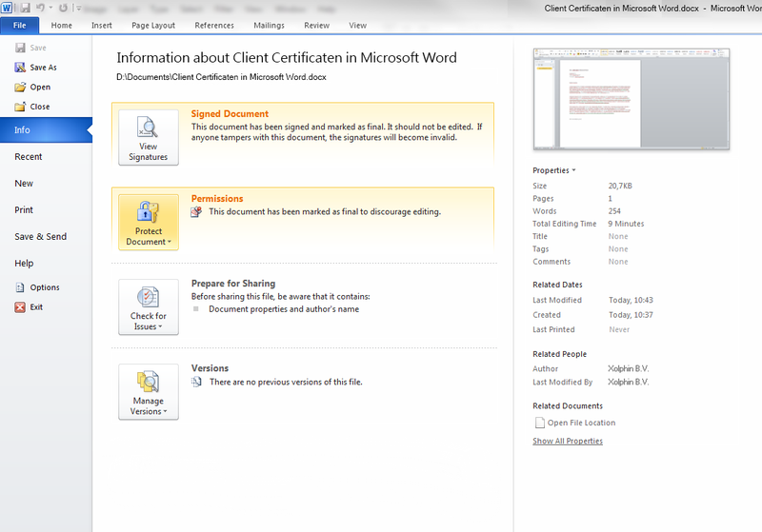
Task: Click the Undo arrow in title bar
Action: click(x=42, y=8)
